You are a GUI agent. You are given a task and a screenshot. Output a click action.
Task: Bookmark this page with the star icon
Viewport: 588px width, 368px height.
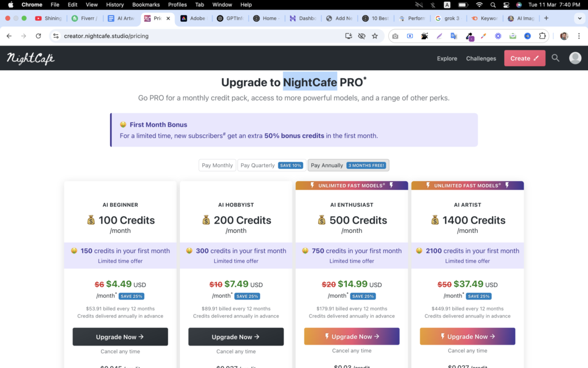point(374,36)
